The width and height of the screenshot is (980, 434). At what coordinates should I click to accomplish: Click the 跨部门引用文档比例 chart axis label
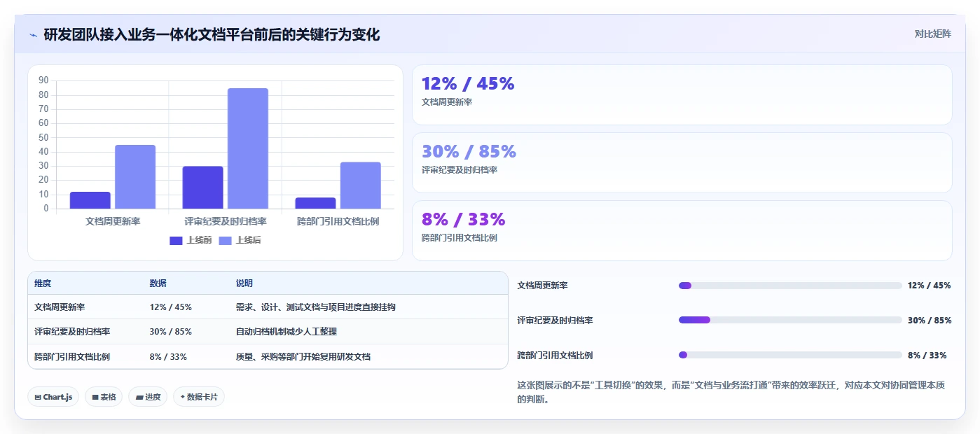(x=338, y=221)
